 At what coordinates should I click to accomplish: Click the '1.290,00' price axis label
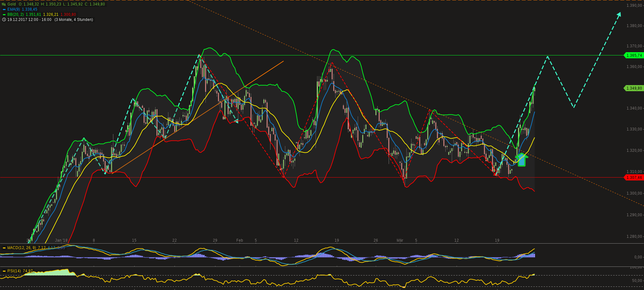pyautogui.click(x=634, y=215)
